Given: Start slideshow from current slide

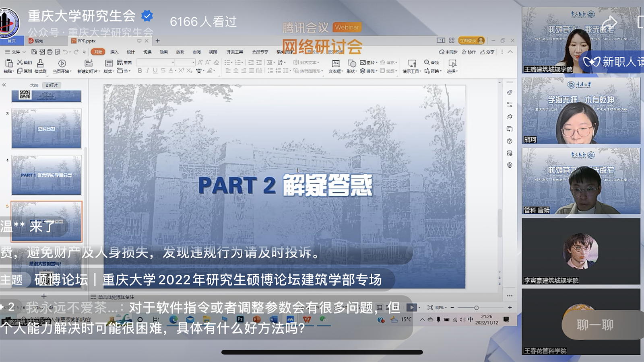Looking at the screenshot, I should pyautogui.click(x=62, y=63).
